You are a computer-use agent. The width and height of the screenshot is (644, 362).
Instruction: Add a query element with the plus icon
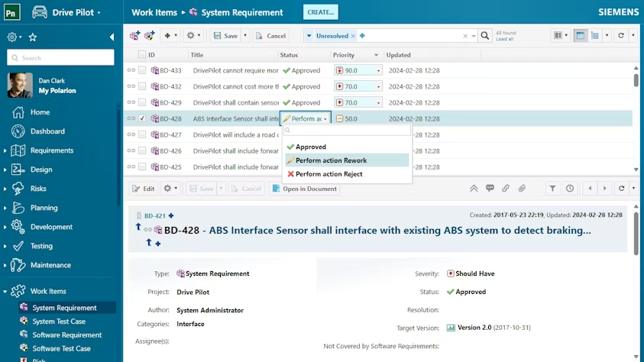click(362, 36)
